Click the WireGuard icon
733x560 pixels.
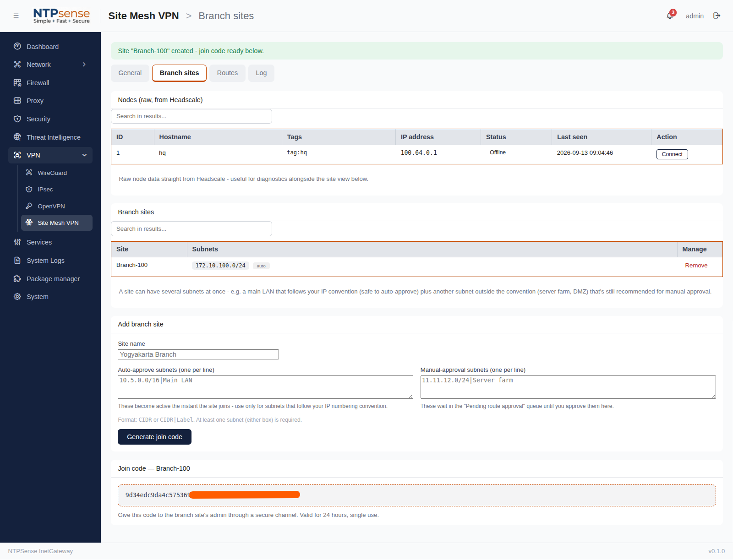point(29,173)
